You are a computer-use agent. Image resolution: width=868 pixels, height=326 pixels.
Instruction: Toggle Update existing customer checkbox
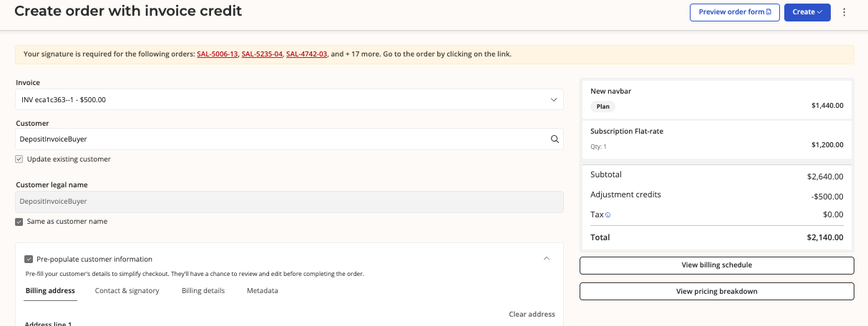pyautogui.click(x=19, y=159)
